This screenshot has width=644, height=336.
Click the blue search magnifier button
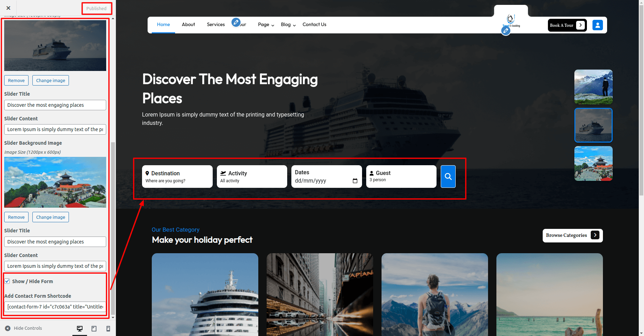click(448, 176)
